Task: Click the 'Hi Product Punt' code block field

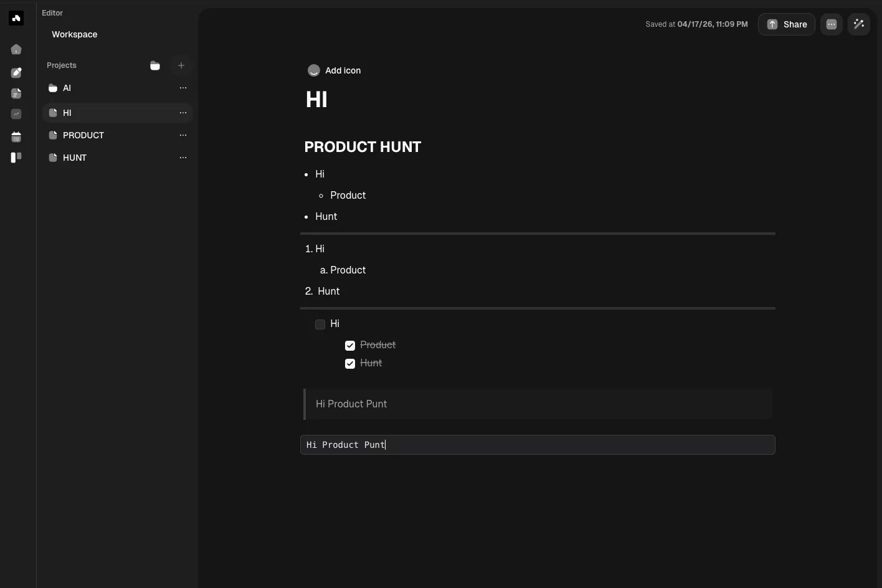Action: (538, 445)
